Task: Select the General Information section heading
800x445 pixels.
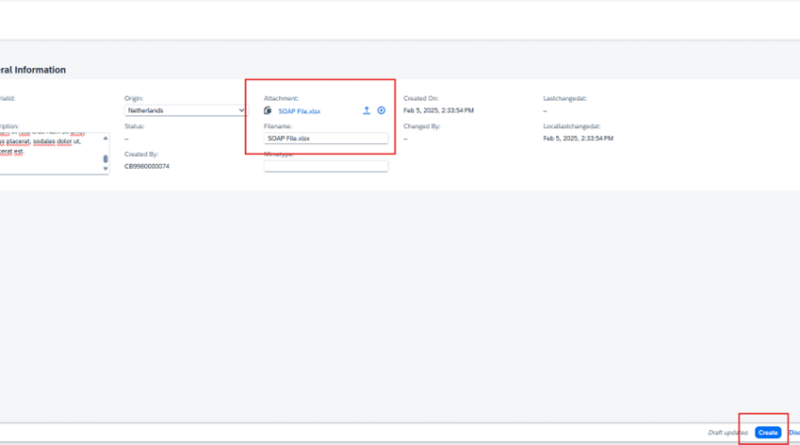Action: pos(32,70)
